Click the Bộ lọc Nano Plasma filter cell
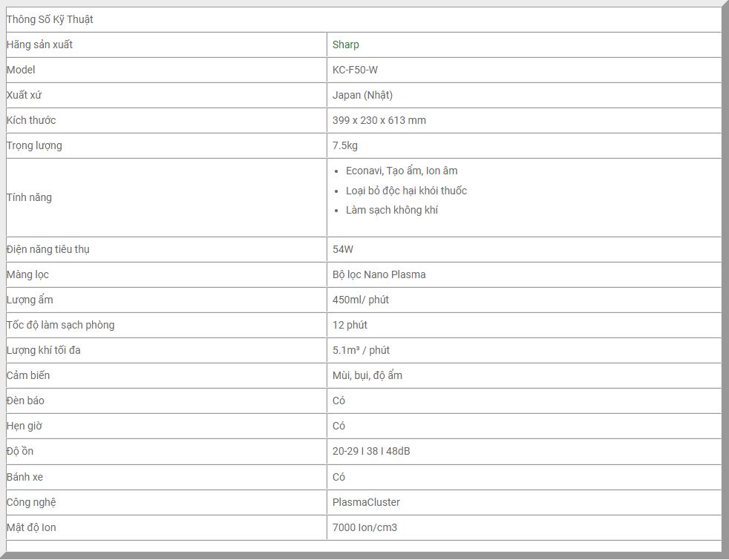The image size is (729, 560). click(x=379, y=274)
